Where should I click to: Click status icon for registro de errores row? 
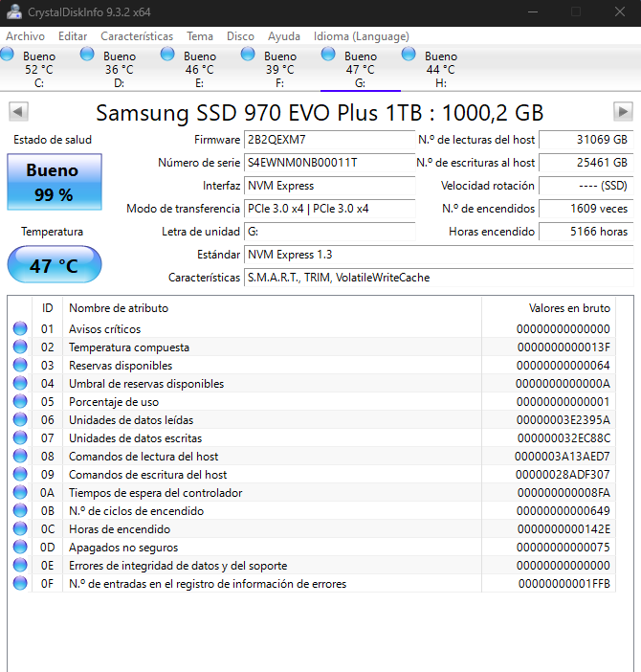[x=20, y=584]
